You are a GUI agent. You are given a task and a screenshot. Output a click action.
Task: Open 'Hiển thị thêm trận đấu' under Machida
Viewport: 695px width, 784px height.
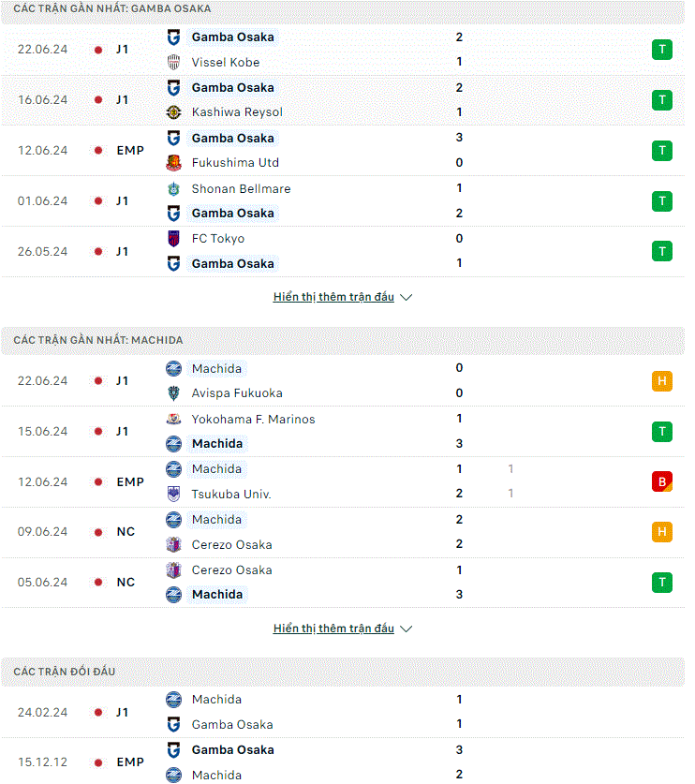point(333,629)
